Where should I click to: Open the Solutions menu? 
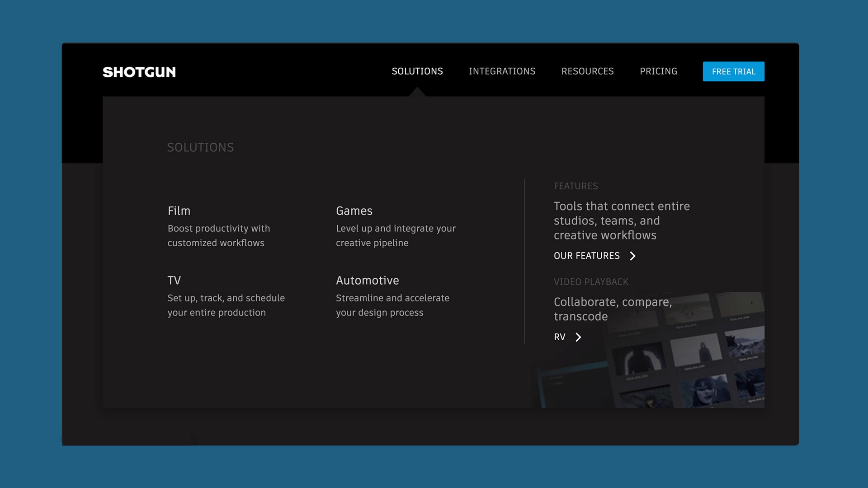click(417, 71)
